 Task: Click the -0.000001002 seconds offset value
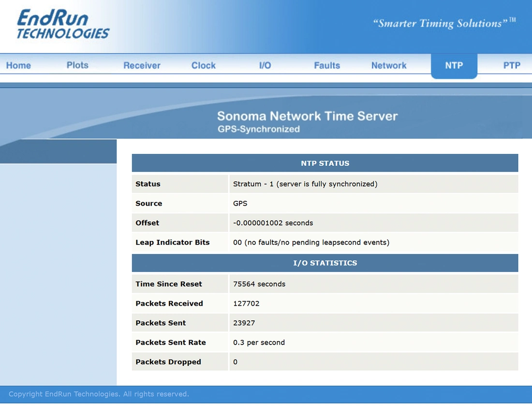(x=273, y=223)
